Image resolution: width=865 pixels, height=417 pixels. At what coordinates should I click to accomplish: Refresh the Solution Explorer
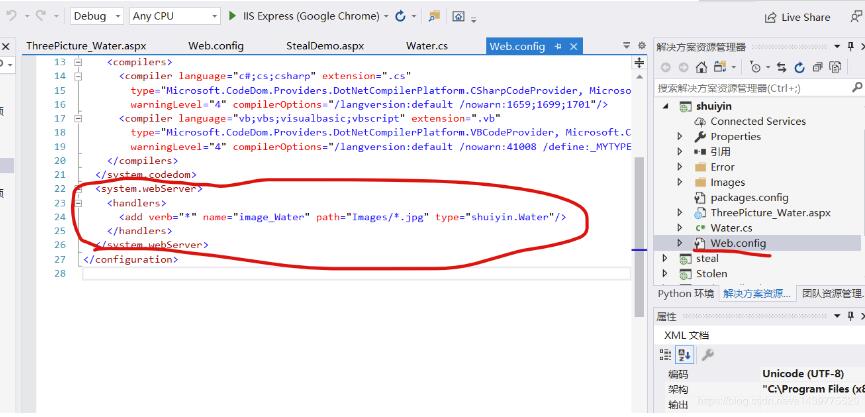point(799,67)
